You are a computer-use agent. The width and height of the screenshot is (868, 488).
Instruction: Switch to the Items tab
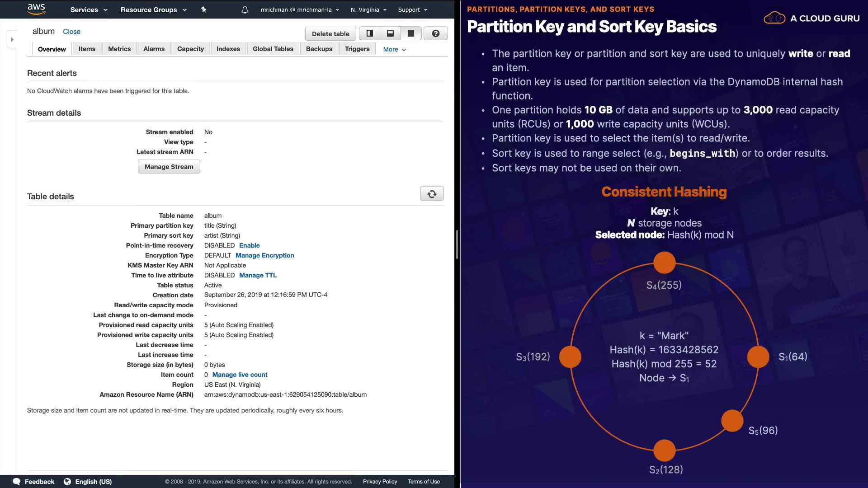[87, 49]
